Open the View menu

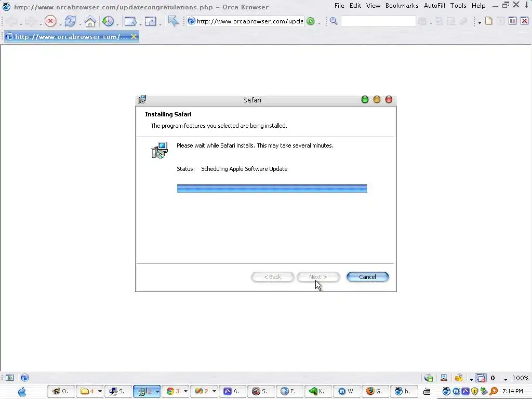pos(373,6)
